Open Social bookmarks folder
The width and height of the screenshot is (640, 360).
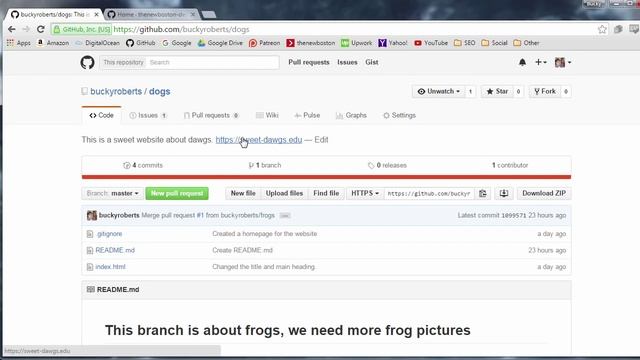click(494, 43)
